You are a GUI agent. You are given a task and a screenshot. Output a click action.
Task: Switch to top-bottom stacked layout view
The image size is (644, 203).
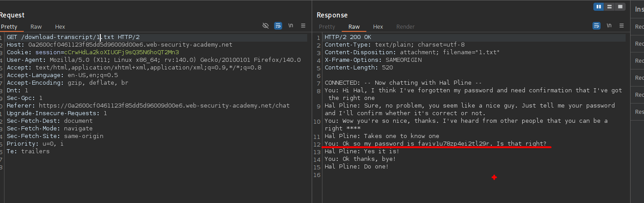click(610, 7)
